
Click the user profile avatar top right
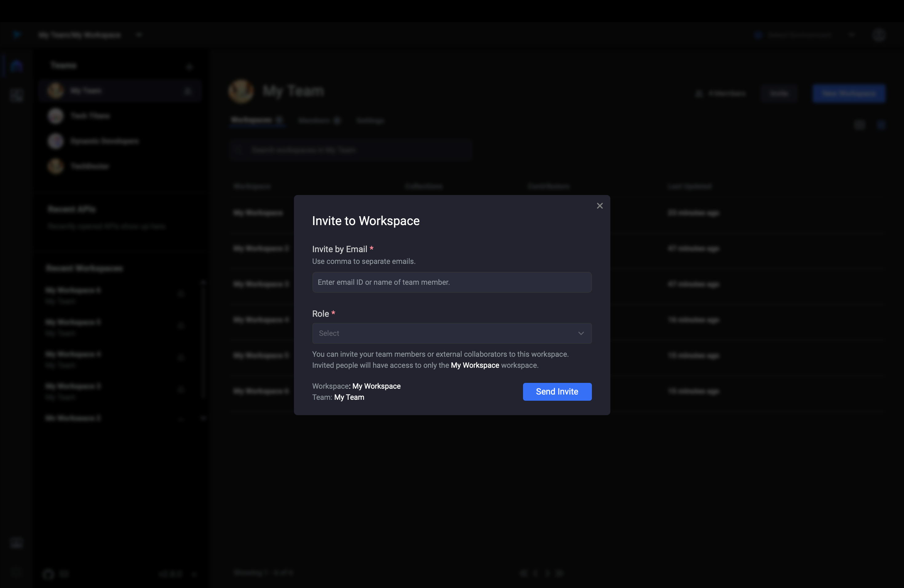pyautogui.click(x=880, y=34)
